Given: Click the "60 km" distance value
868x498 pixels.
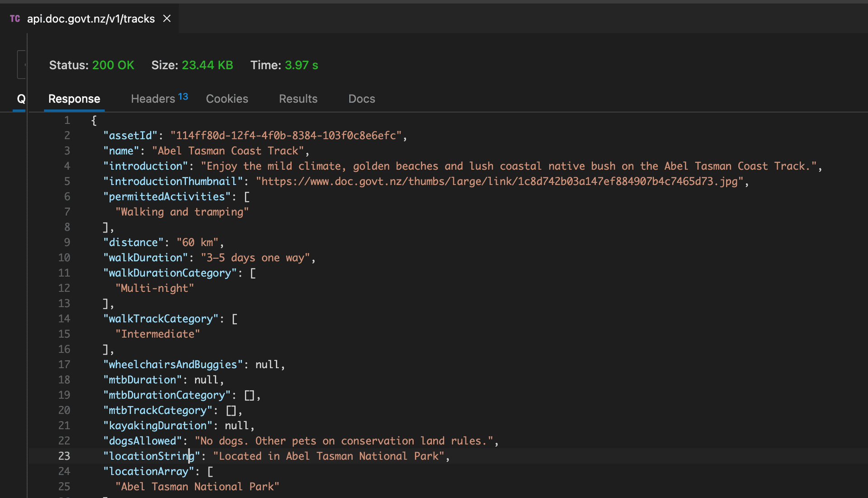Looking at the screenshot, I should (x=198, y=242).
